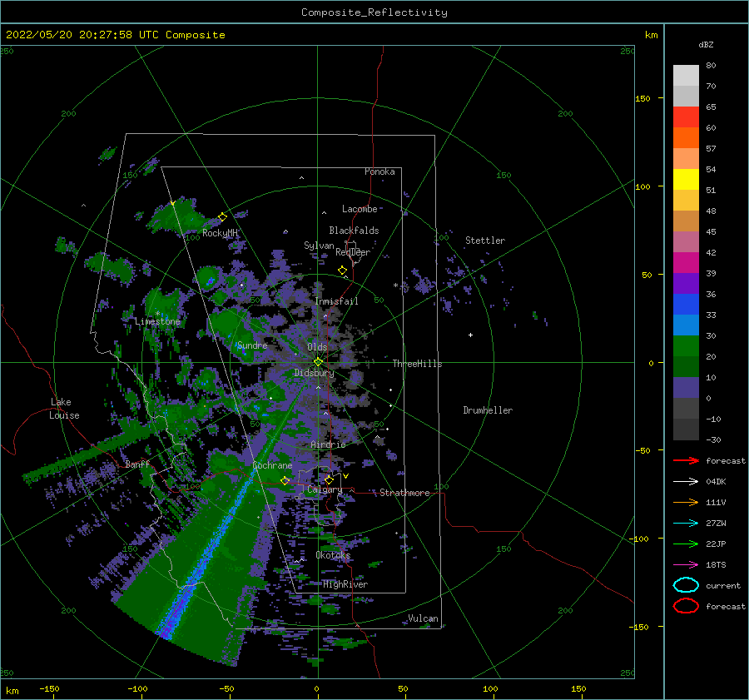The image size is (749, 700).
Task: Click the Calgary city label
Action: pos(325,489)
